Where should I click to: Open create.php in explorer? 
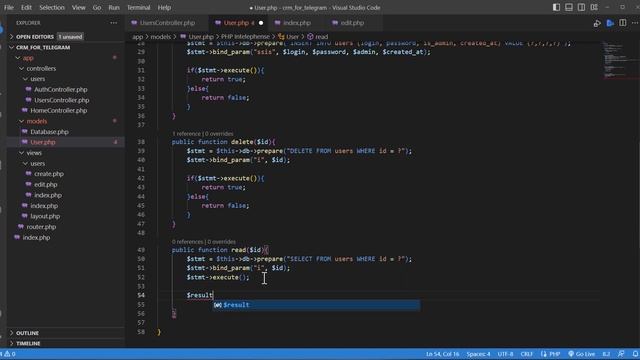point(49,174)
